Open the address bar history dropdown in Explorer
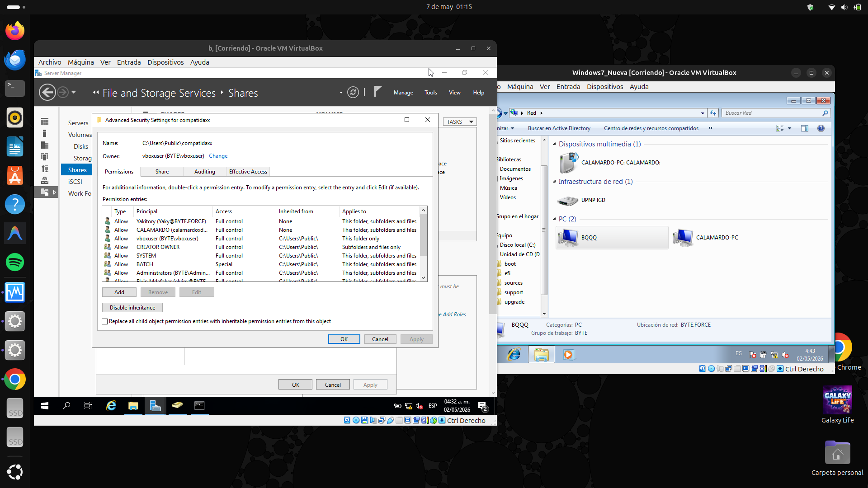Screen dimensions: 868x488 coord(703,113)
